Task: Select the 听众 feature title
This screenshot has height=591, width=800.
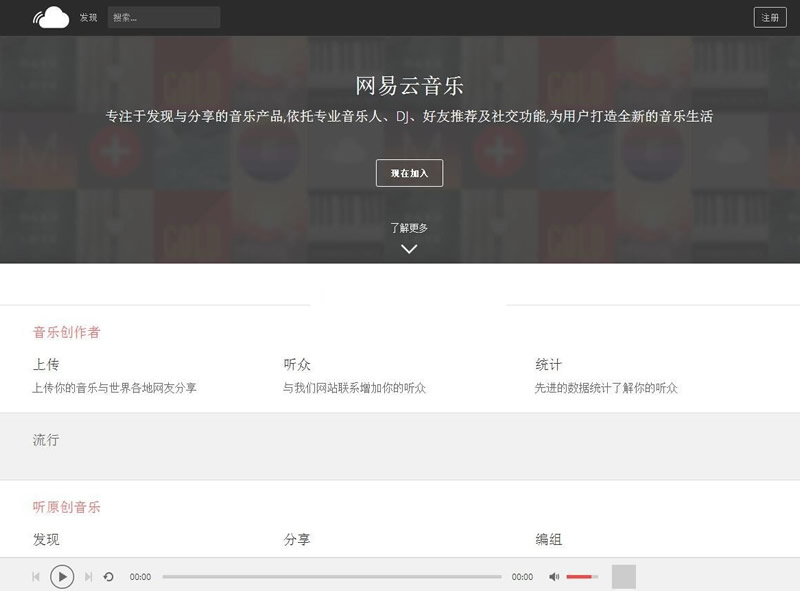Action: [x=297, y=364]
